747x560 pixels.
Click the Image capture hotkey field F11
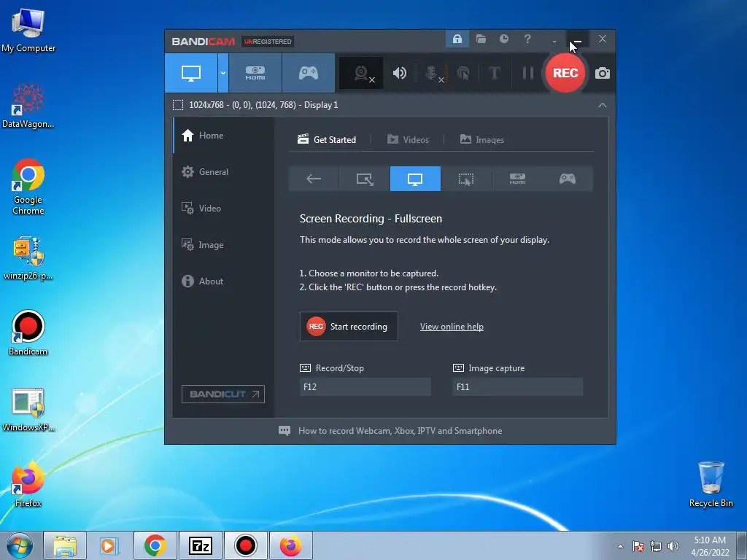517,386
